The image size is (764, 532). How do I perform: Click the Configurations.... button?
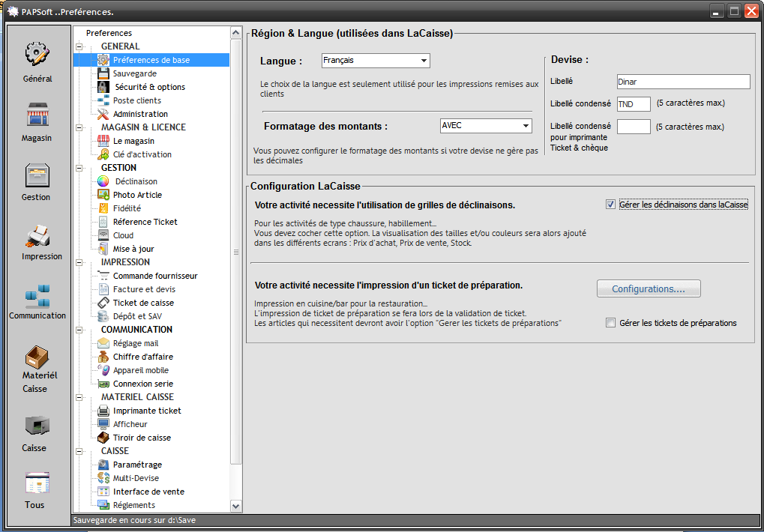[649, 288]
